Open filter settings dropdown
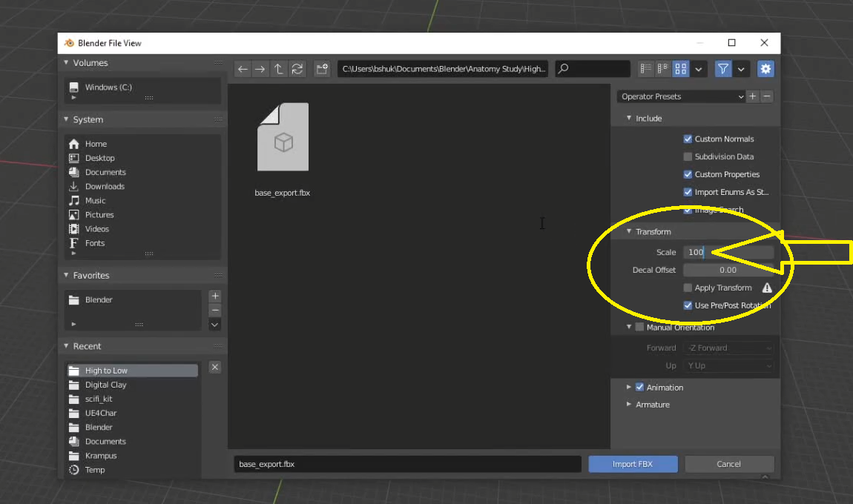853x504 pixels. tap(741, 69)
